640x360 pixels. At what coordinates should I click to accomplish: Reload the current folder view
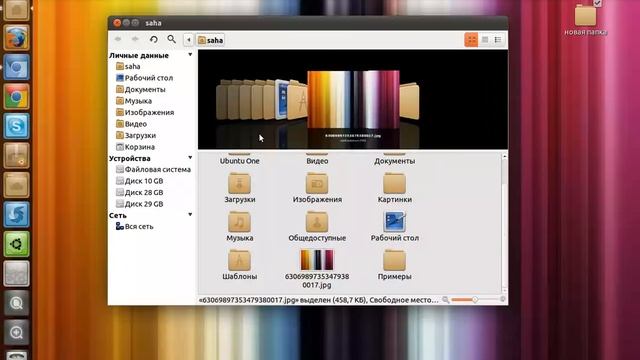tap(153, 40)
